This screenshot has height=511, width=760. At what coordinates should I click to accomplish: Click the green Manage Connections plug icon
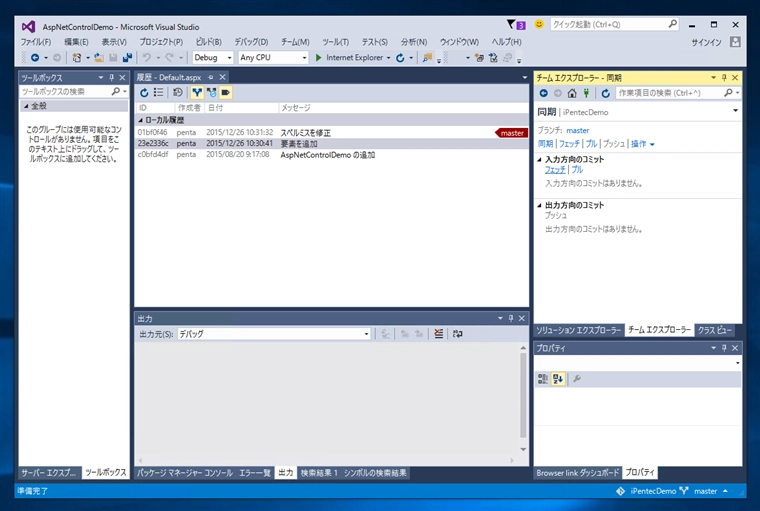tap(586, 93)
